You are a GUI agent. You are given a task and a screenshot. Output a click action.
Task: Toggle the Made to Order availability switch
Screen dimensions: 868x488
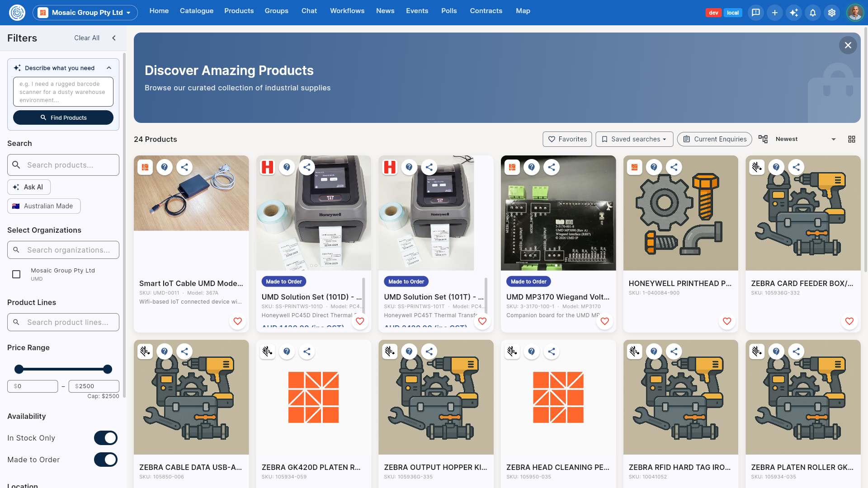pos(106,460)
